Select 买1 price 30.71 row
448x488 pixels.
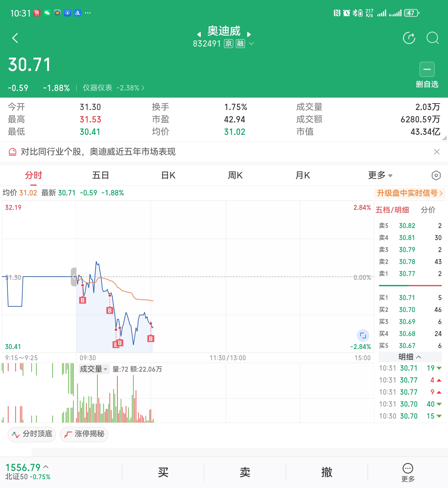pos(410,298)
